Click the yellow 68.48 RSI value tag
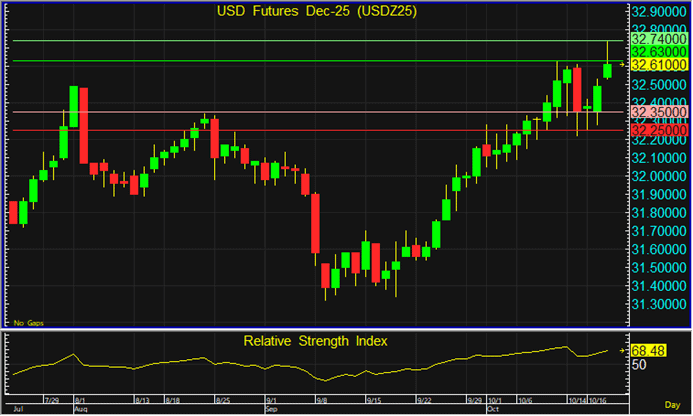Screen dimensions: 693x416 650,351
